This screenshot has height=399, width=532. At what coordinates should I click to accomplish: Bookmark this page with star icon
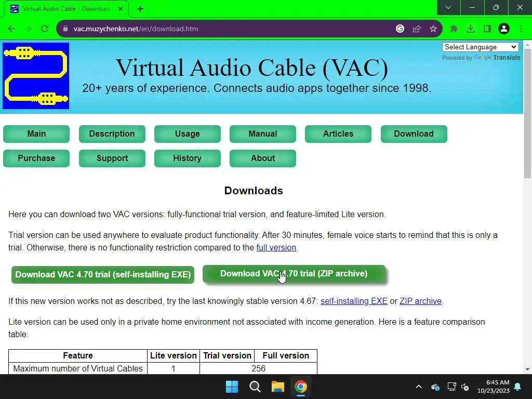point(433,29)
